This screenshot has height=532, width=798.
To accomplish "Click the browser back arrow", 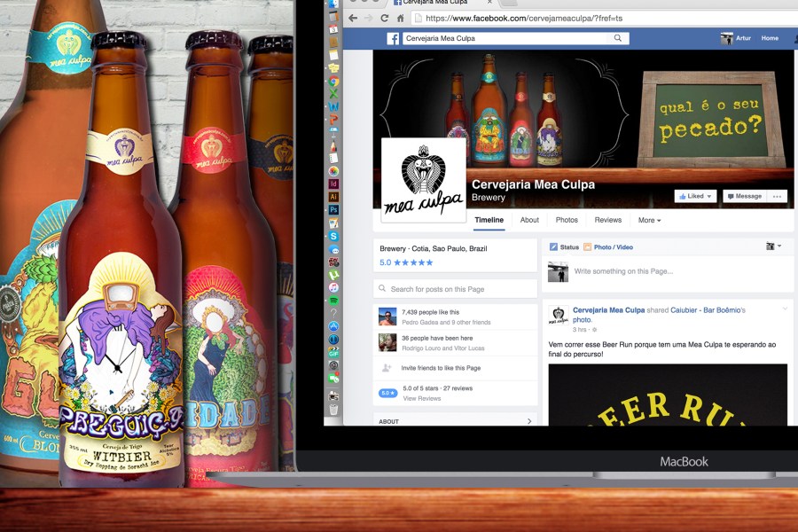I will coord(353,18).
